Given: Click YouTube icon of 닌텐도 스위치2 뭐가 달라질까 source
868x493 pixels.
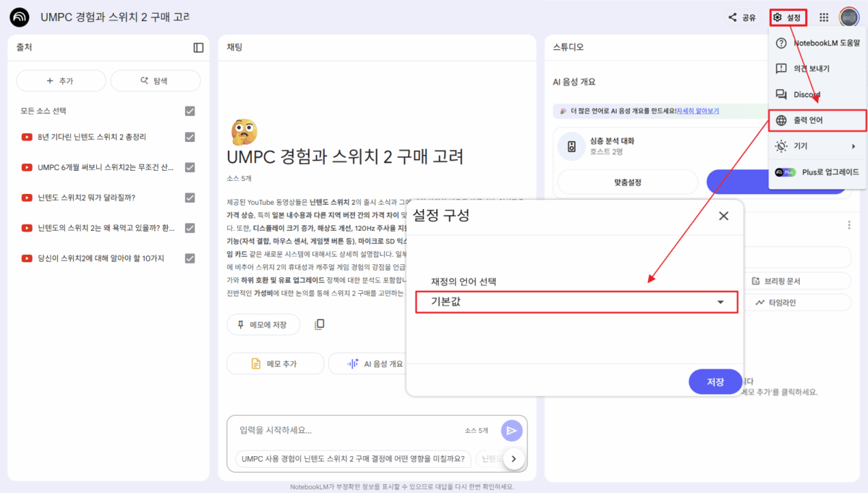Looking at the screenshot, I should (x=27, y=198).
